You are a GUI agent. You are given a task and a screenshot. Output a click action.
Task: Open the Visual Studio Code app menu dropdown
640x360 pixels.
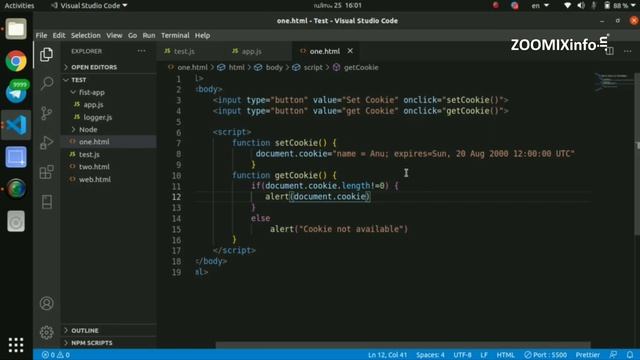89,5
